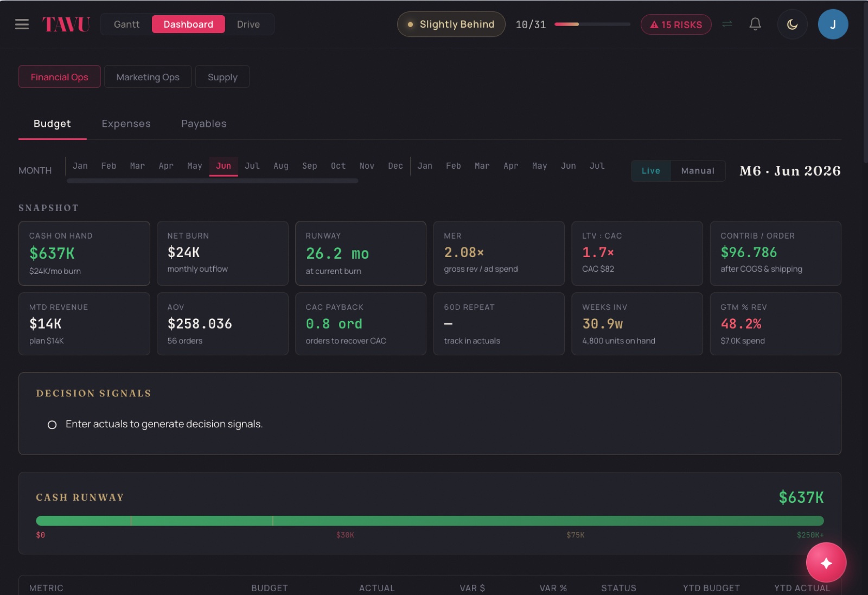Switch to the Drive view
Viewport: 868px width, 595px height.
248,24
